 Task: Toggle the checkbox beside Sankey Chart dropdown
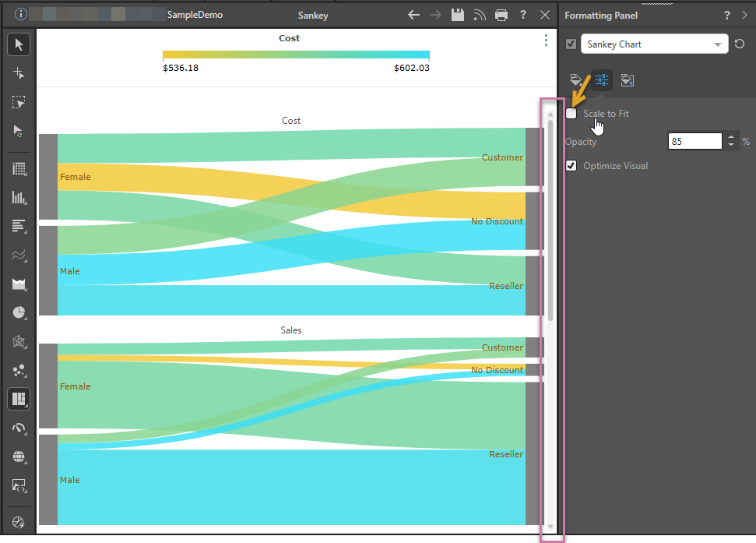(x=571, y=44)
